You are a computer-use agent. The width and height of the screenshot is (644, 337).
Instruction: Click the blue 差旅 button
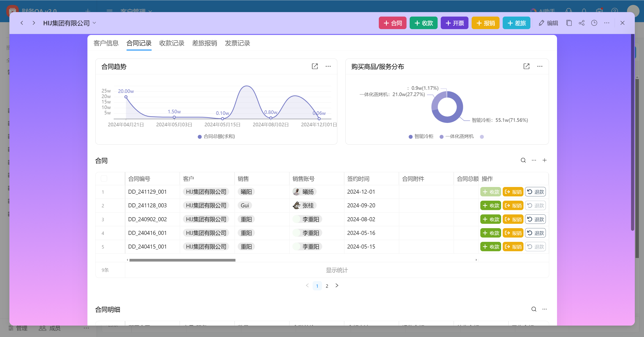pos(517,23)
